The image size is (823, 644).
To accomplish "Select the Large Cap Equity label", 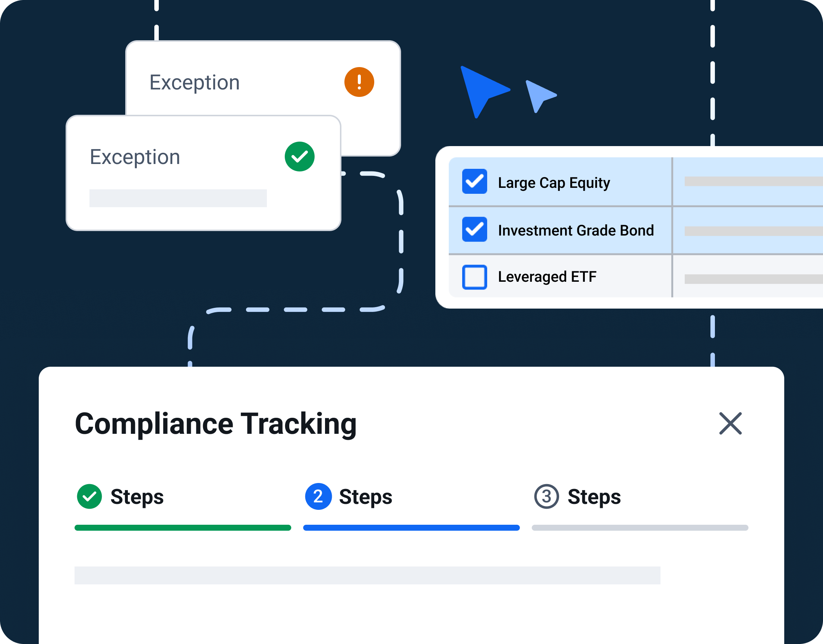I will click(x=554, y=183).
